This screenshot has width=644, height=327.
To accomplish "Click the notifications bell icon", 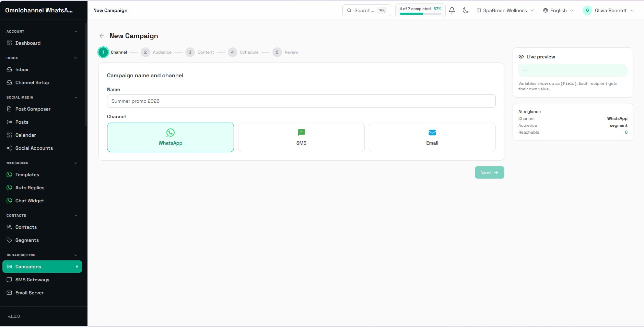I will click(452, 10).
